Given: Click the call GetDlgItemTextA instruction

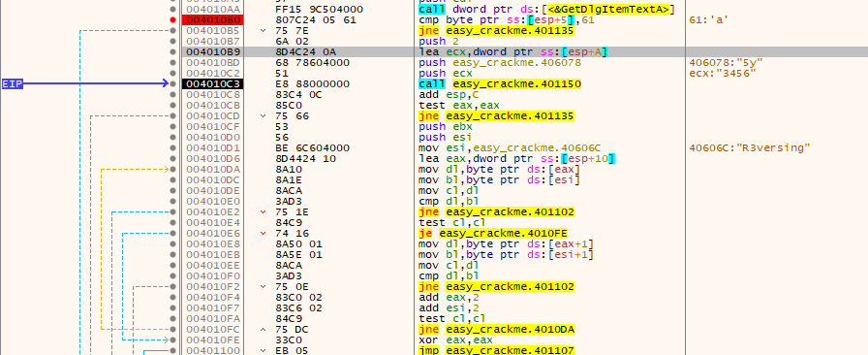Looking at the screenshot, I should coord(547,10).
